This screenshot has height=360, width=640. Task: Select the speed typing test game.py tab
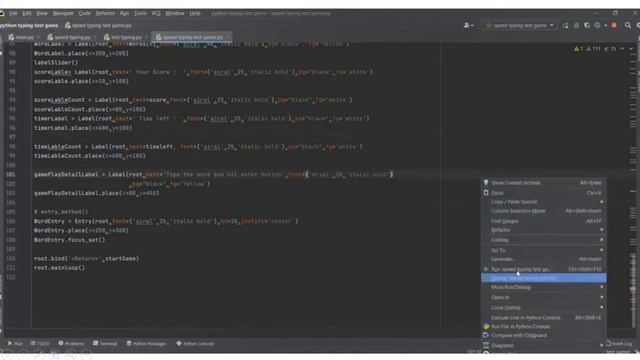(191, 37)
